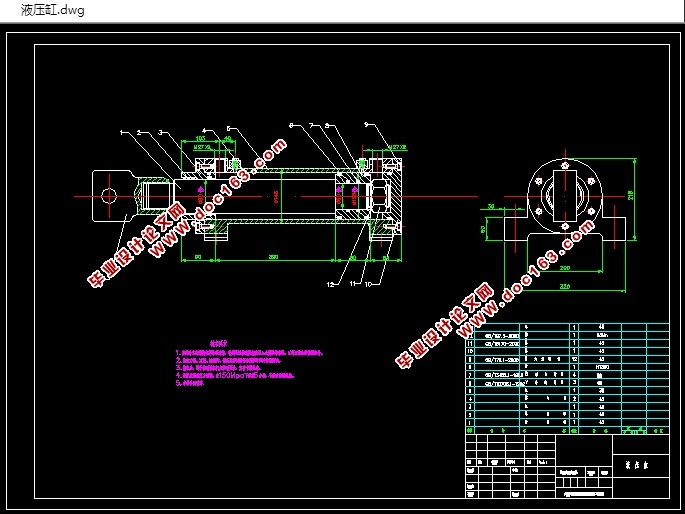Click the 105 dimension above cylinder head
Viewport: 685px width, 514px height.
pos(201,138)
